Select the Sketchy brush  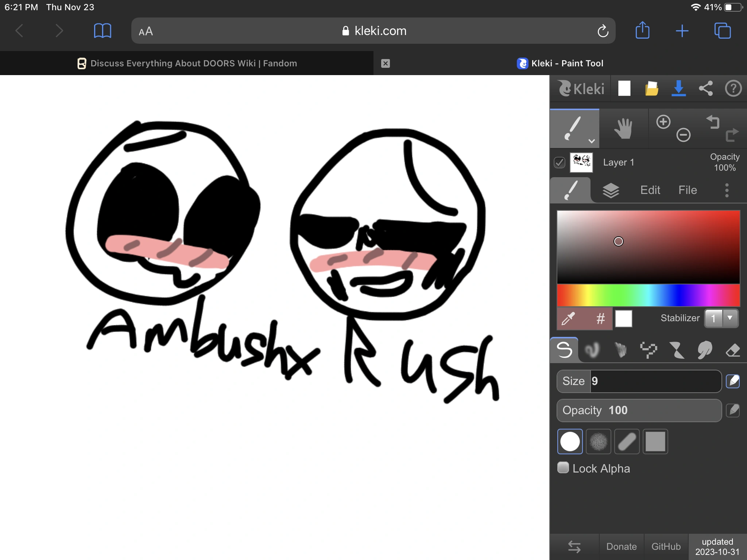coord(621,350)
